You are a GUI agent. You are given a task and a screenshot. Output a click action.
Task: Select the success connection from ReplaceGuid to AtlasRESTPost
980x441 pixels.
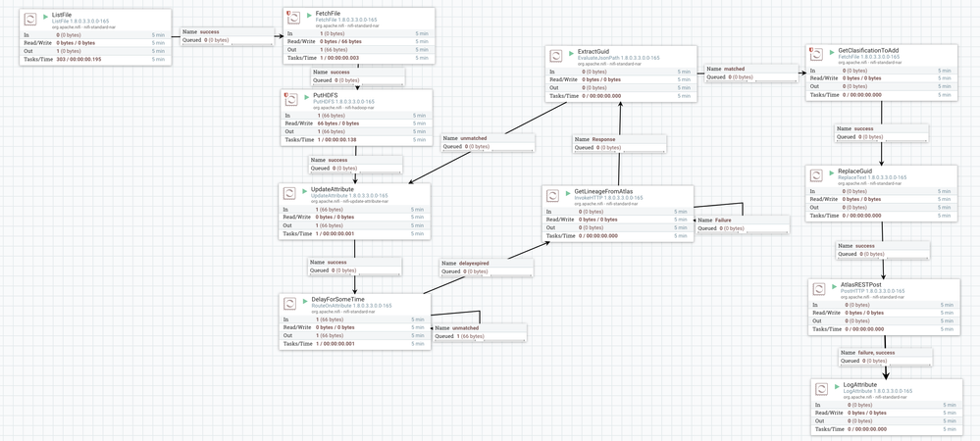tap(883, 250)
